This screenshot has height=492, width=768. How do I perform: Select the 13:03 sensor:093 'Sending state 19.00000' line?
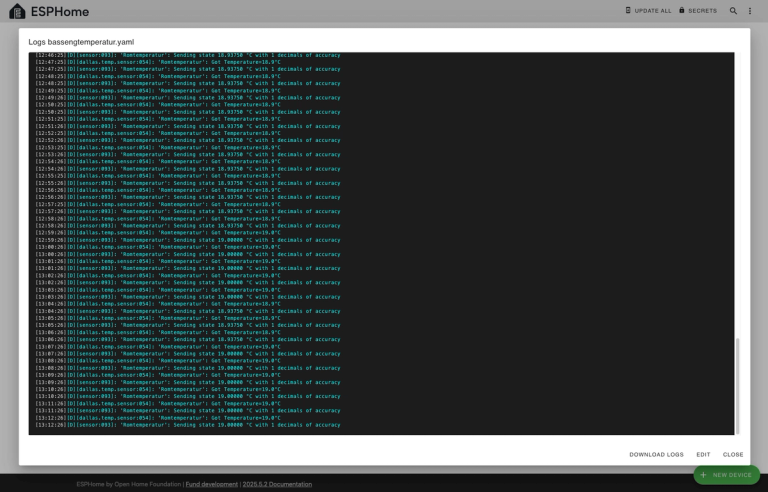pos(188,296)
